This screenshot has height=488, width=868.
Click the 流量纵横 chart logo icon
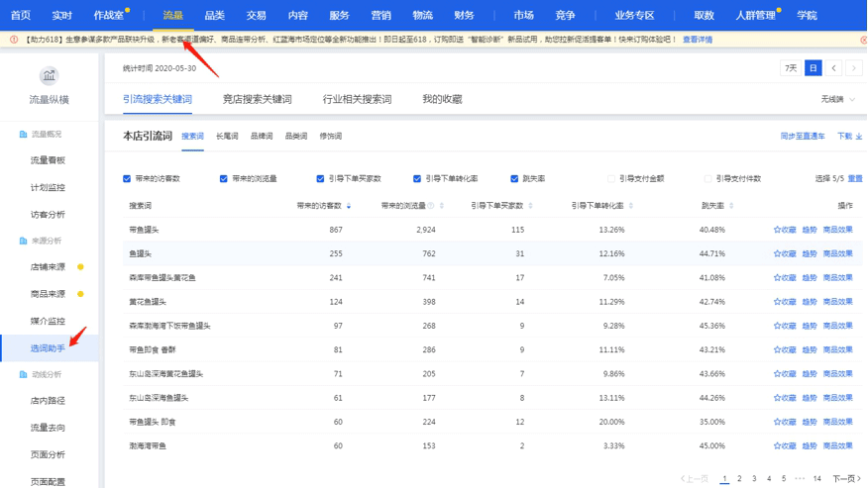49,76
